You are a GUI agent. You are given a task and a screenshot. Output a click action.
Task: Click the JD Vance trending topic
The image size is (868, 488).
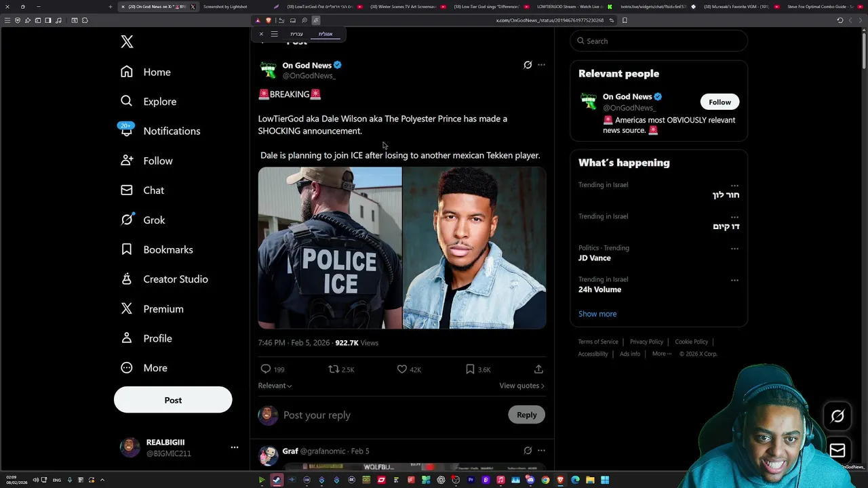(595, 258)
